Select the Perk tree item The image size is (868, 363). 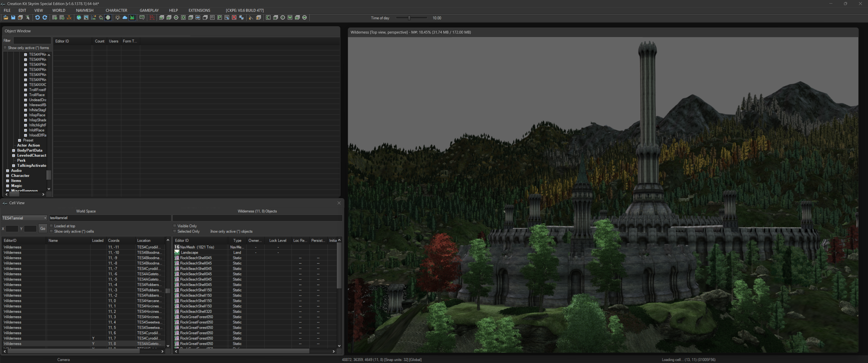pyautogui.click(x=21, y=161)
